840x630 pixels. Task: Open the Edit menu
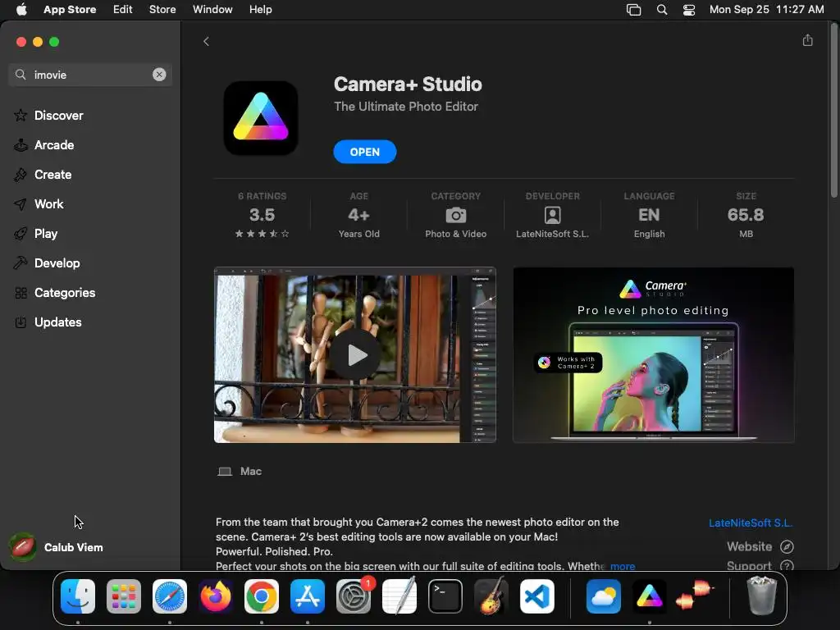click(123, 9)
